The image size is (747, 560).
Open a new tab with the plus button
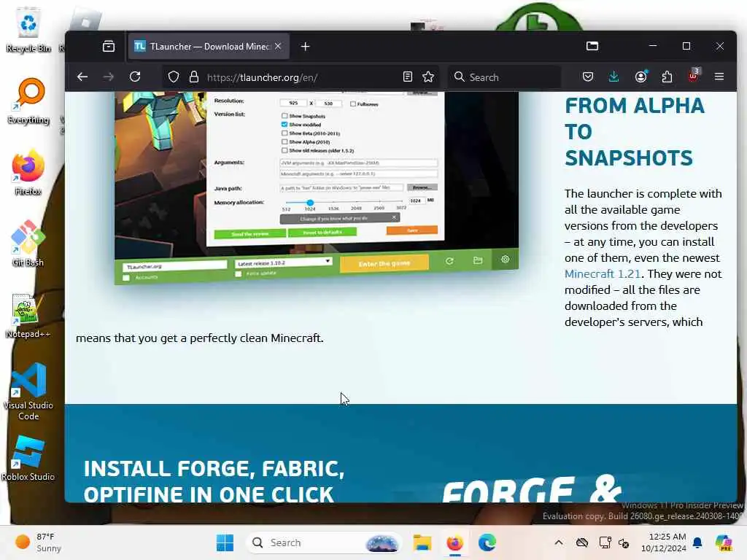306,46
